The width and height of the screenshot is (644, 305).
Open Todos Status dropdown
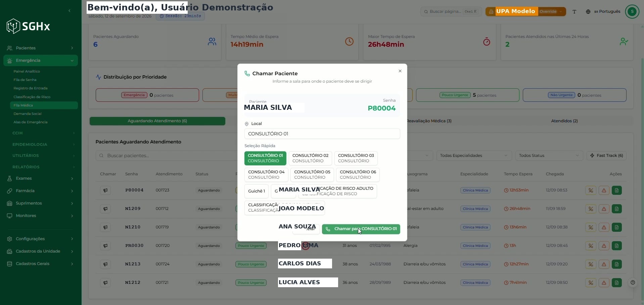[x=549, y=156]
